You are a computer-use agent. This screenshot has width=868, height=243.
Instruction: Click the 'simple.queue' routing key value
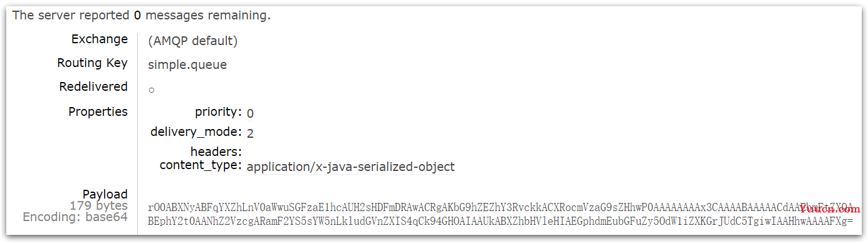click(x=187, y=65)
